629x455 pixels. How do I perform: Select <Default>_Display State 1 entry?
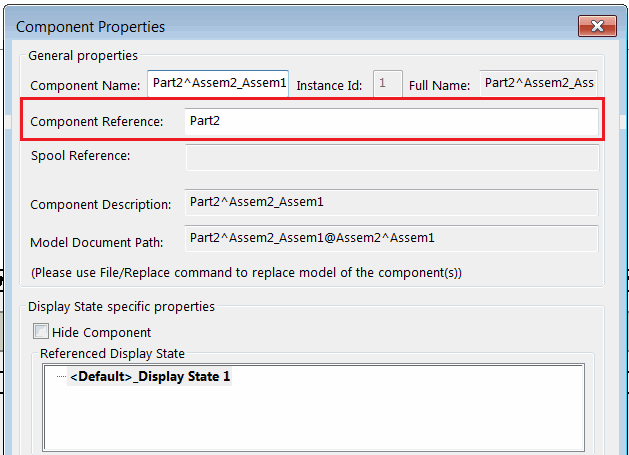(149, 377)
